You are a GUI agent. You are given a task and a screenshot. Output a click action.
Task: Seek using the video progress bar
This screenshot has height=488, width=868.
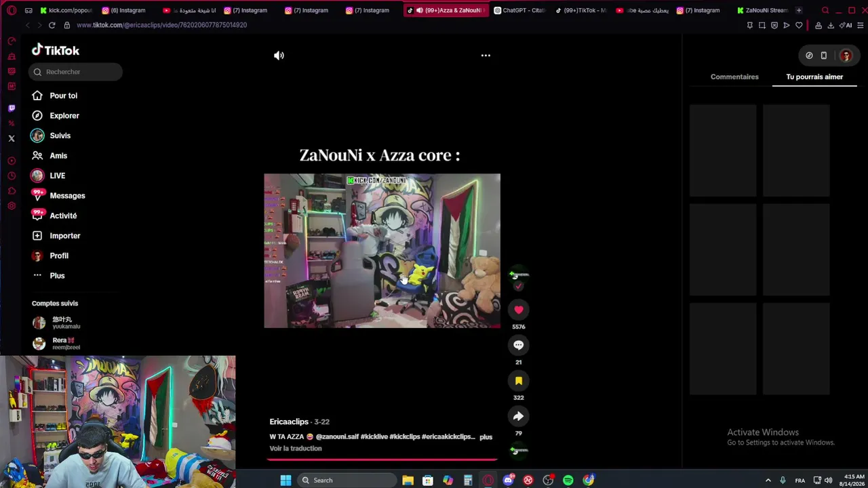click(x=382, y=460)
